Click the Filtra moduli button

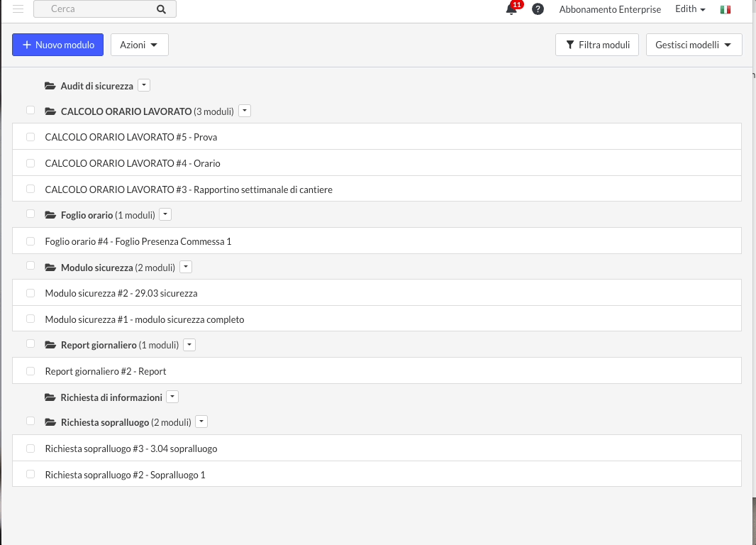click(597, 45)
